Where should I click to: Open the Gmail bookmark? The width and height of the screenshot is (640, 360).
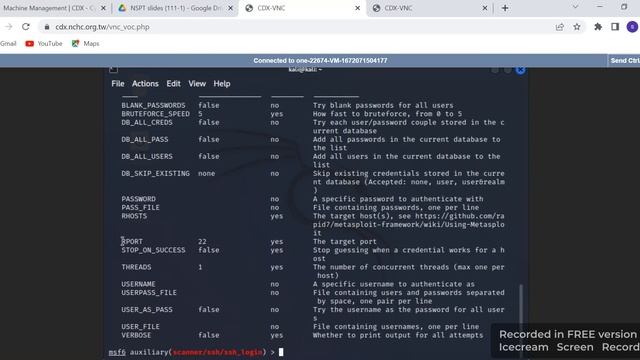pyautogui.click(x=8, y=44)
